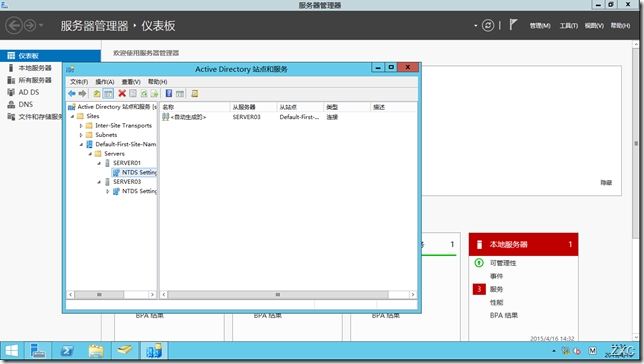The image size is (644, 364).
Task: Toggle the Show/Hide console tree toolbar icon
Action: coord(108,94)
